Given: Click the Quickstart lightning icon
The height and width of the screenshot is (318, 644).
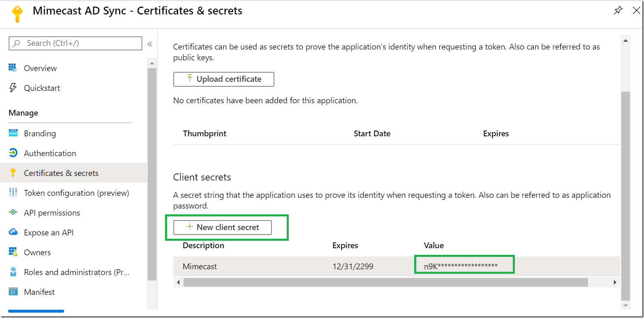Looking at the screenshot, I should coord(13,88).
